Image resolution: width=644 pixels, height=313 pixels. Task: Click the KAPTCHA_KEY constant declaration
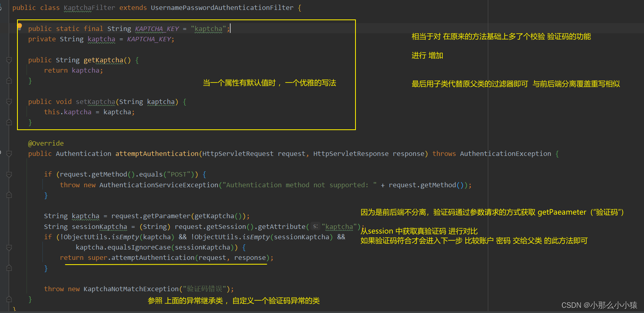pos(157,29)
